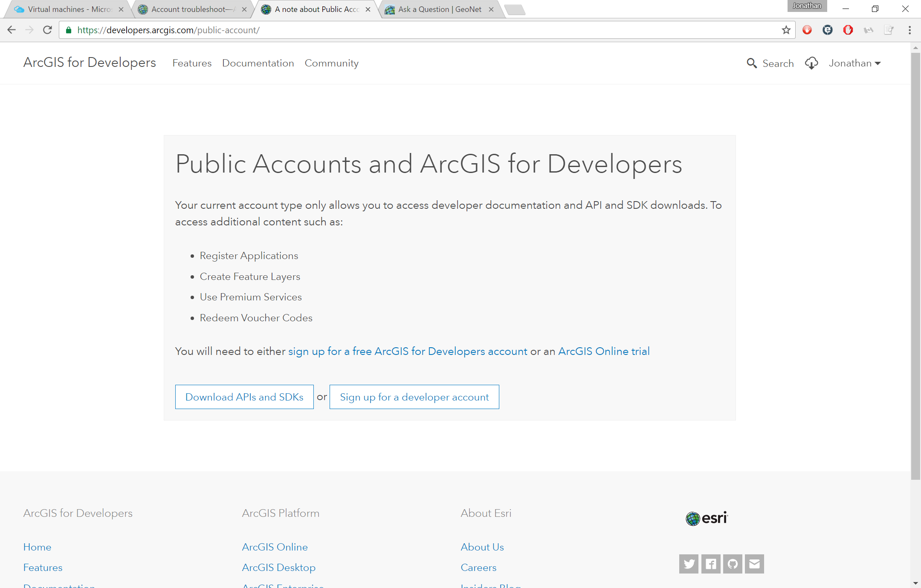
Task: Open the Documentation menu in header
Action: [x=258, y=63]
